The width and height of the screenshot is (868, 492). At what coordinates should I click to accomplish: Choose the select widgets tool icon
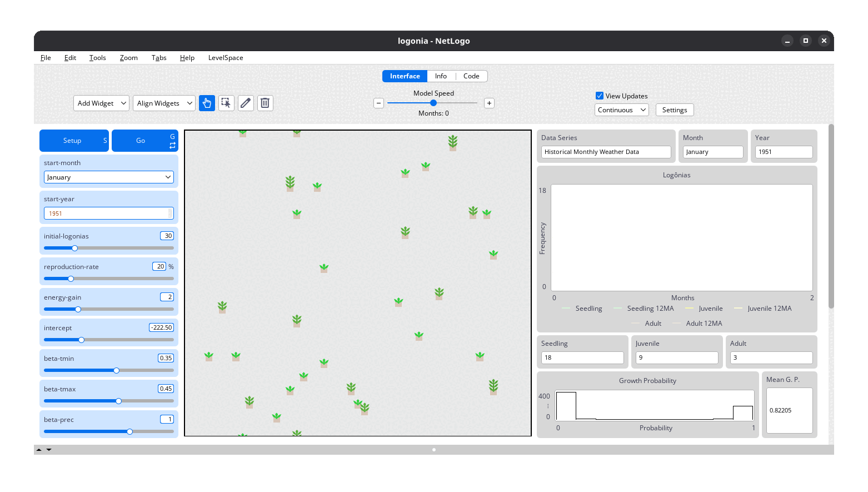(226, 103)
